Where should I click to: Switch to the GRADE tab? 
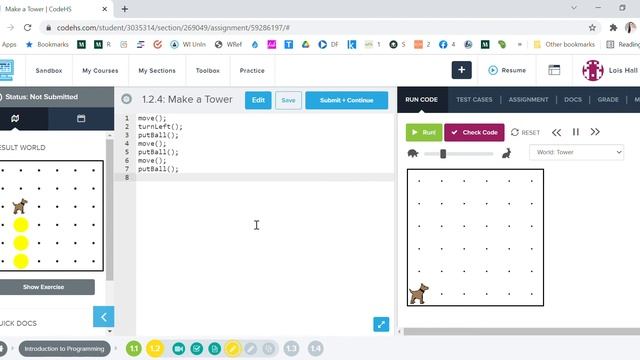[608, 100]
